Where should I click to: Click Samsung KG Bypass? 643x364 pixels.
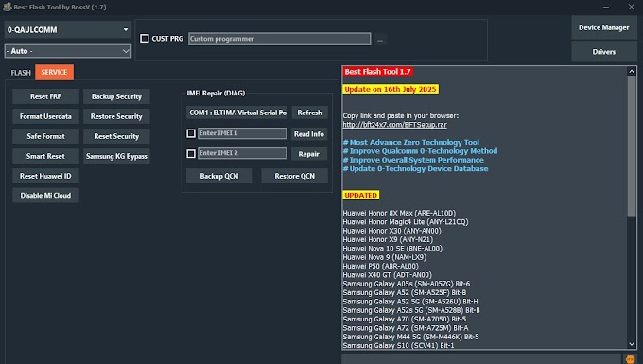116,156
